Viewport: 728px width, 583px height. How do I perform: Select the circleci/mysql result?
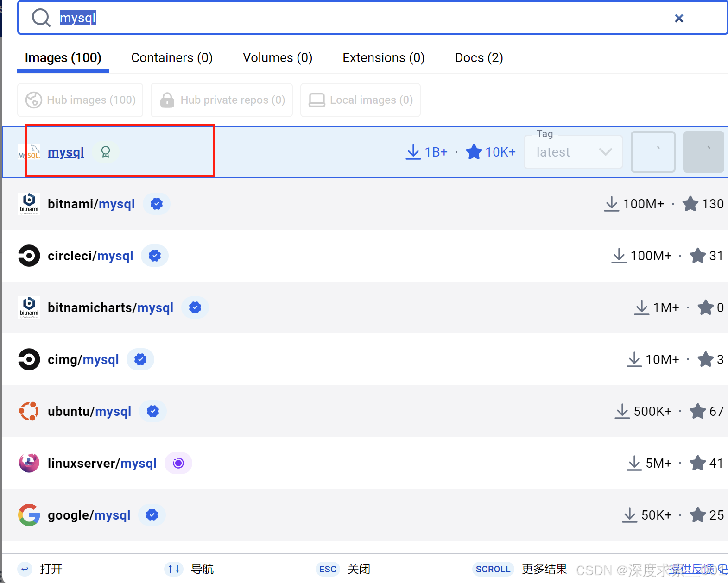click(x=365, y=256)
